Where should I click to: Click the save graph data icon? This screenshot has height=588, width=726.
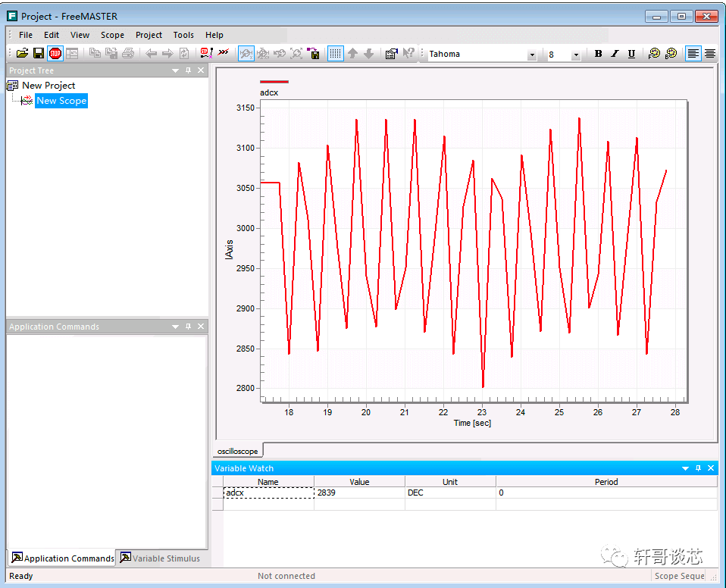(x=314, y=54)
